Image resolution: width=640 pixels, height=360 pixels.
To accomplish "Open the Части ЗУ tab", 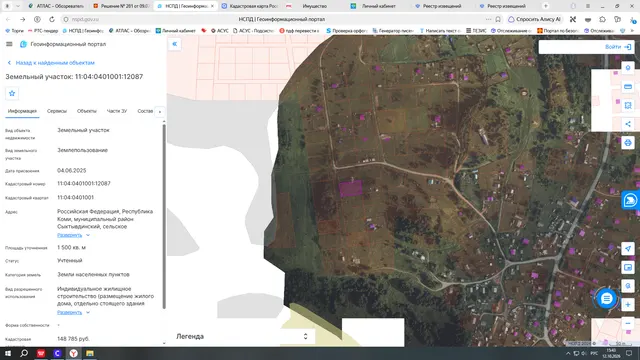I will pos(117,111).
